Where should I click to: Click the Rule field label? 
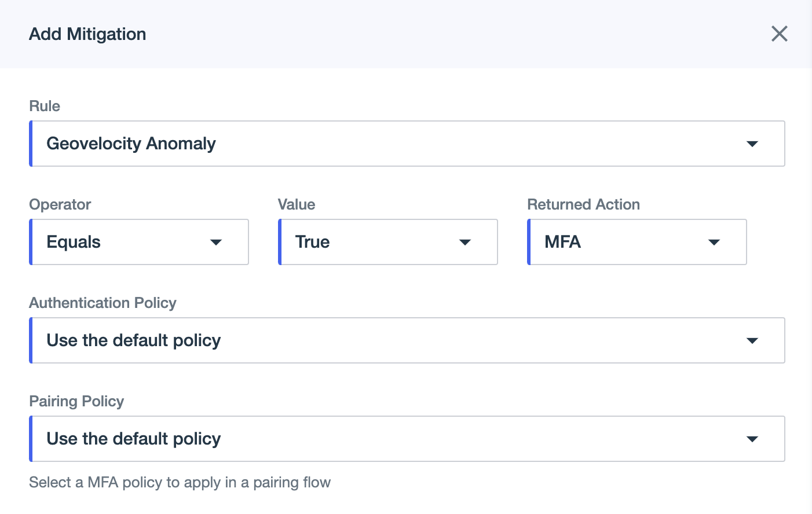coord(45,106)
